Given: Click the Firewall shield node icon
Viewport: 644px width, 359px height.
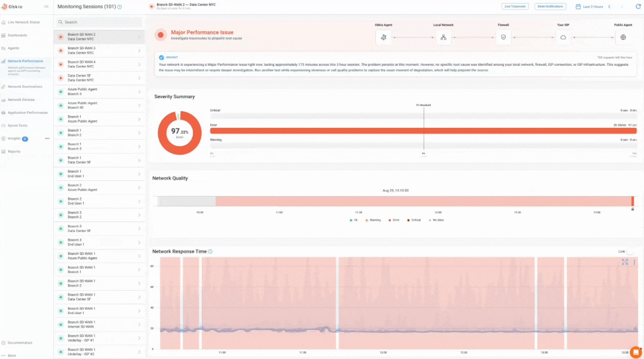Looking at the screenshot, I should (503, 37).
